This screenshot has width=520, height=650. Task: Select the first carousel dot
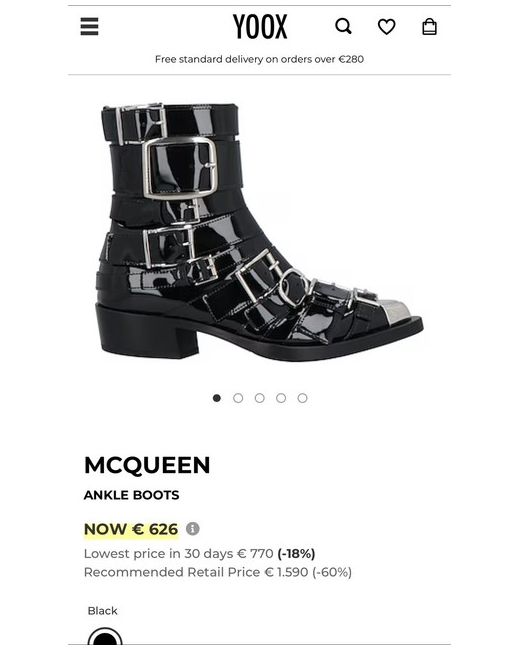click(x=216, y=398)
